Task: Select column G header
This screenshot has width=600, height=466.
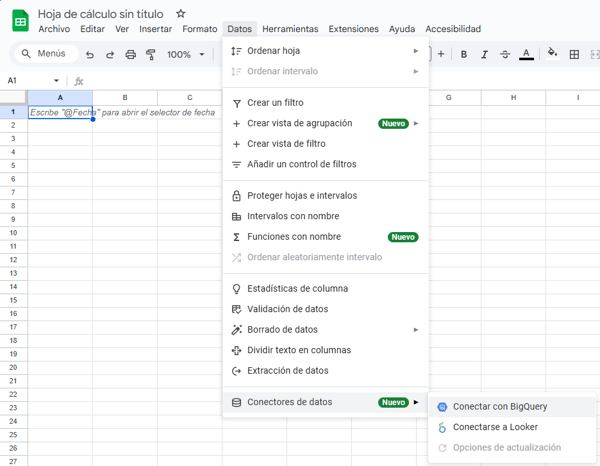Action: point(448,98)
